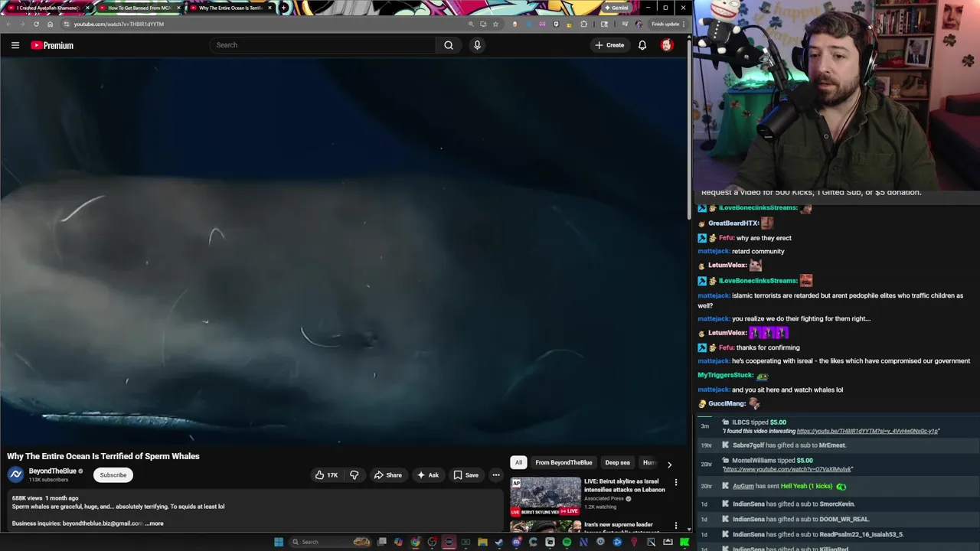The height and width of the screenshot is (551, 980).
Task: Like the video with 17K thumbs up
Action: coord(326,475)
